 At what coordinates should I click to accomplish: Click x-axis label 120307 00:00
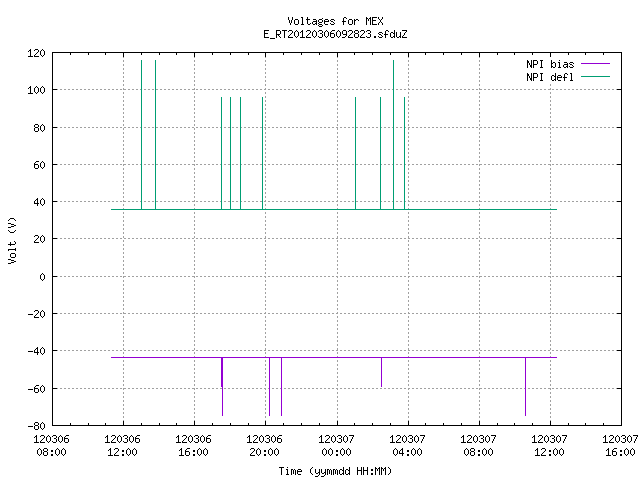tap(336, 446)
